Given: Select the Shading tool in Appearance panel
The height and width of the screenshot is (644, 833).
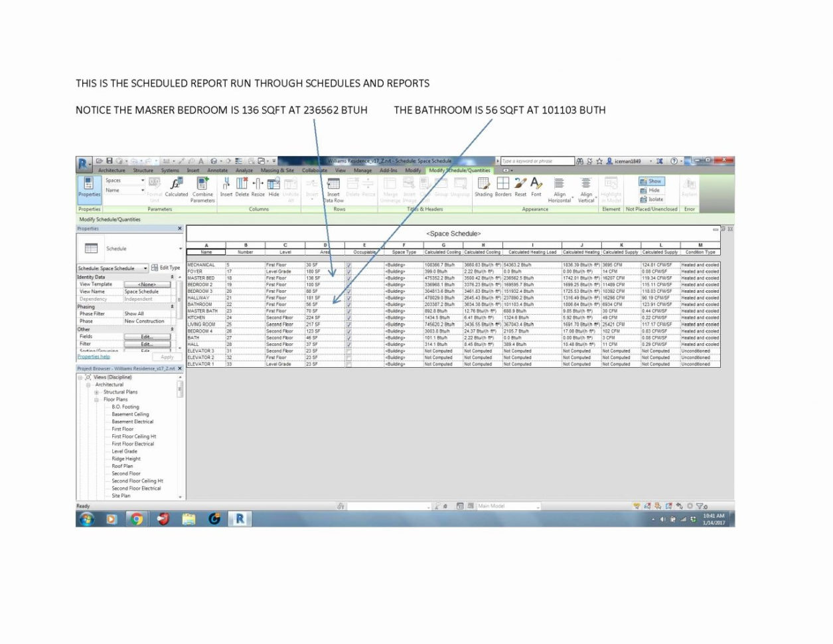Looking at the screenshot, I should [x=483, y=189].
